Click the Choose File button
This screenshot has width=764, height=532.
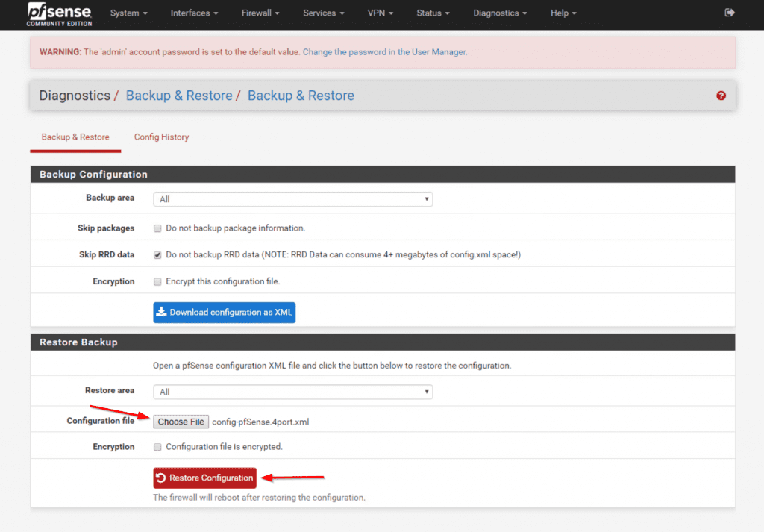coord(181,422)
